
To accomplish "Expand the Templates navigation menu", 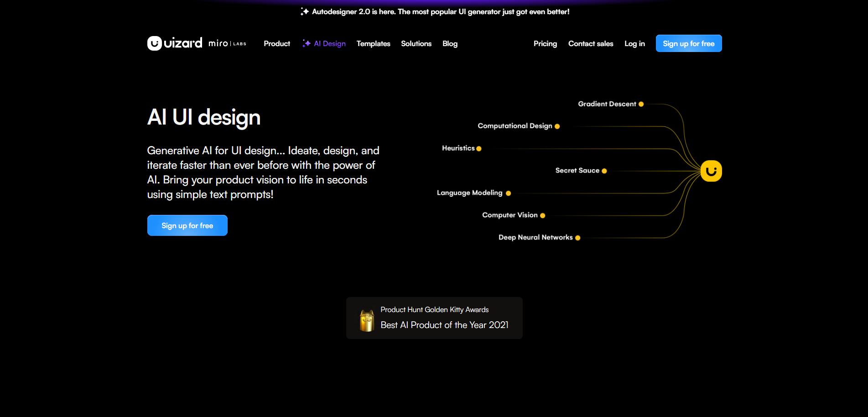I will click(373, 44).
